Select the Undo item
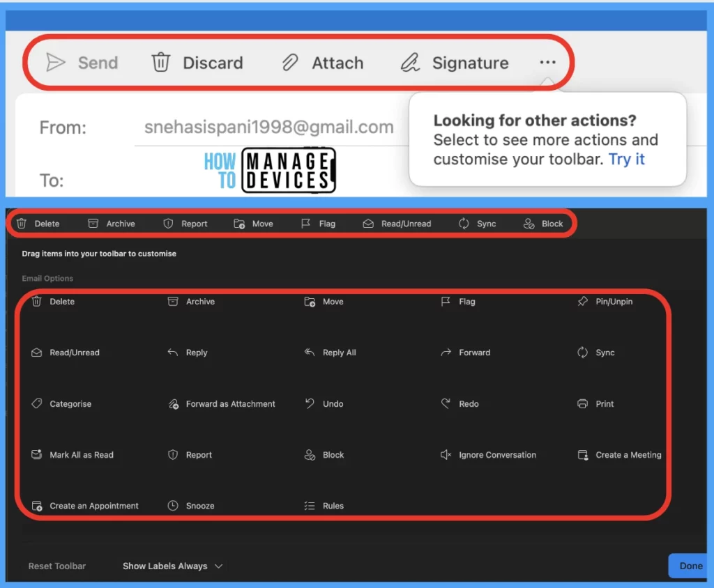 [x=324, y=403]
